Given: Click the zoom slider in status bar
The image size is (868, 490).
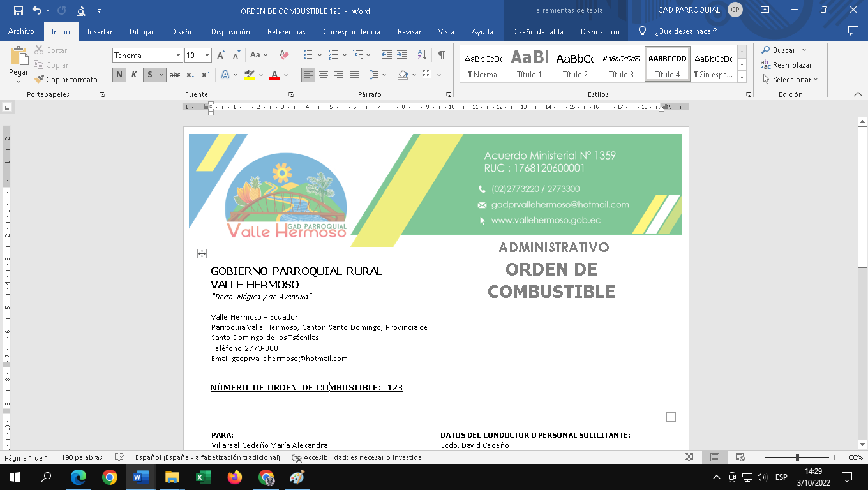Looking at the screenshot, I should (x=797, y=457).
